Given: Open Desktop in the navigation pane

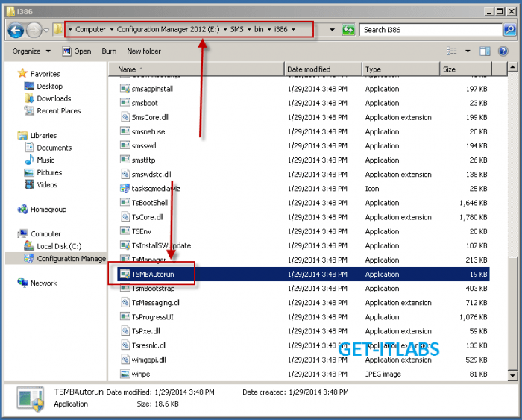Looking at the screenshot, I should coord(43,87).
